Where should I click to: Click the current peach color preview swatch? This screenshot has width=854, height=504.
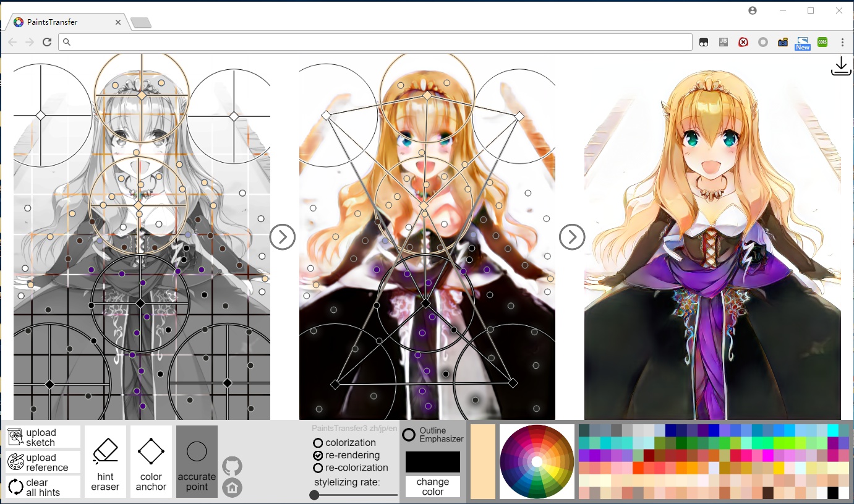(x=483, y=461)
